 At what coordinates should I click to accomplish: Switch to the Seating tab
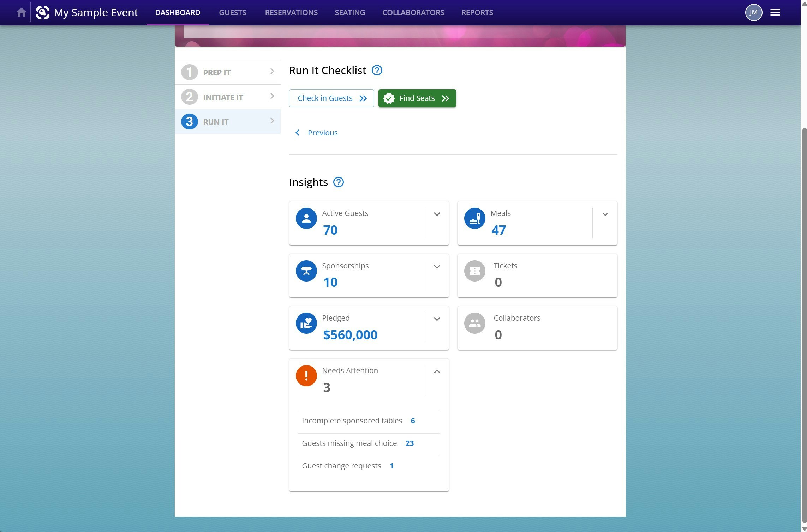349,13
